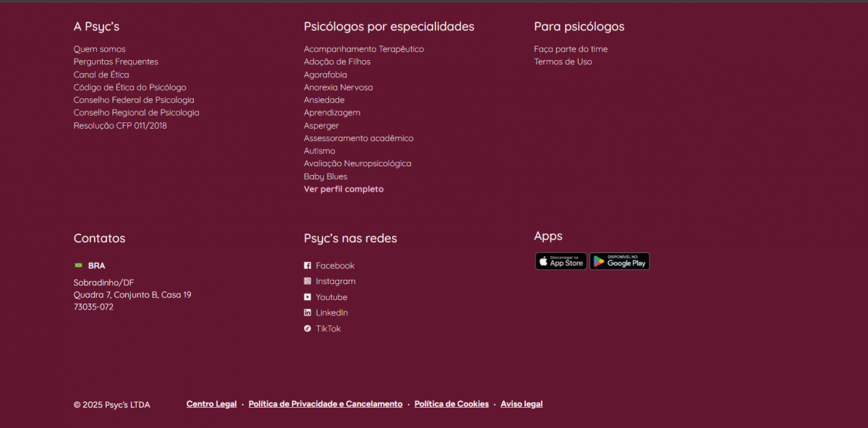The image size is (868, 428).
Task: Click Faça parte do time
Action: [x=571, y=49]
